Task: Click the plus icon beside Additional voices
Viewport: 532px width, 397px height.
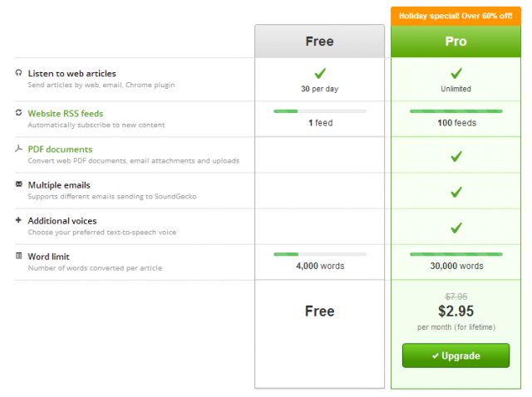Action: pyautogui.click(x=19, y=220)
